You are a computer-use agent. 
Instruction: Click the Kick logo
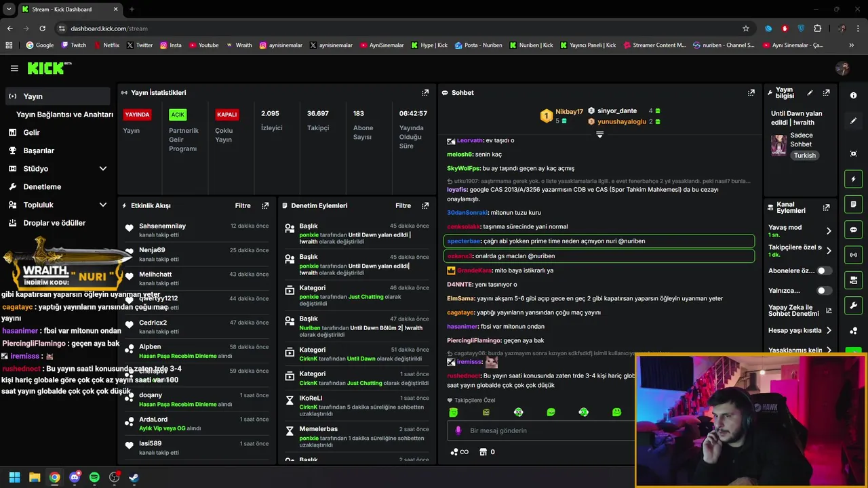[x=49, y=68]
